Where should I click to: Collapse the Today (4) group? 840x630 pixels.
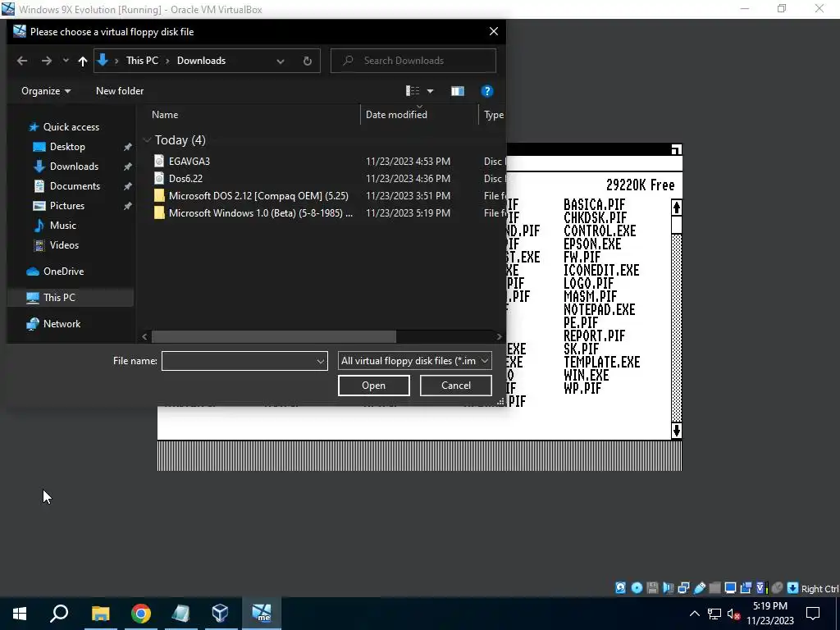147,140
